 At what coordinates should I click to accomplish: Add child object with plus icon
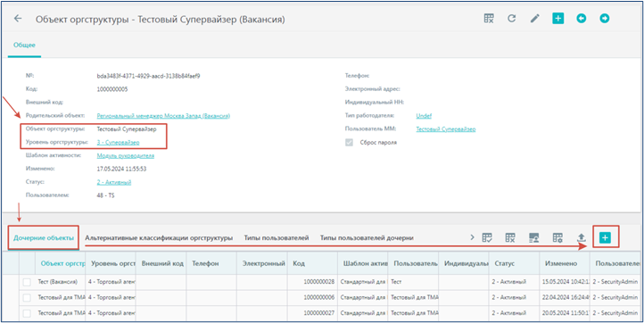tap(605, 237)
